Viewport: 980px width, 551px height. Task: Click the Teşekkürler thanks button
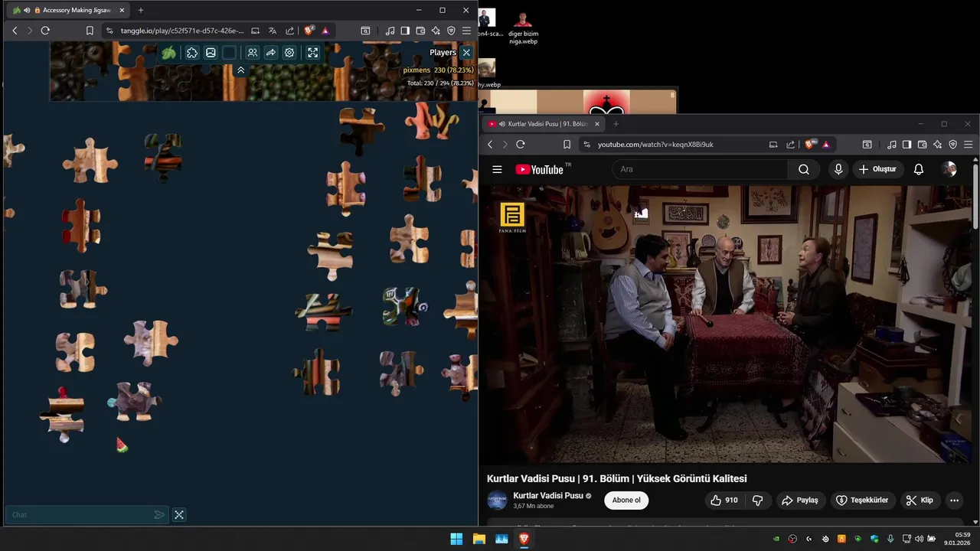pos(862,500)
